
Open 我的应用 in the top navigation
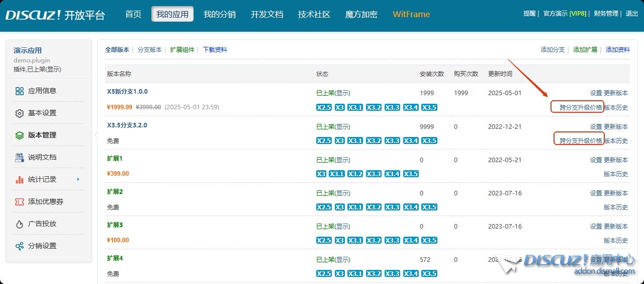pos(172,14)
